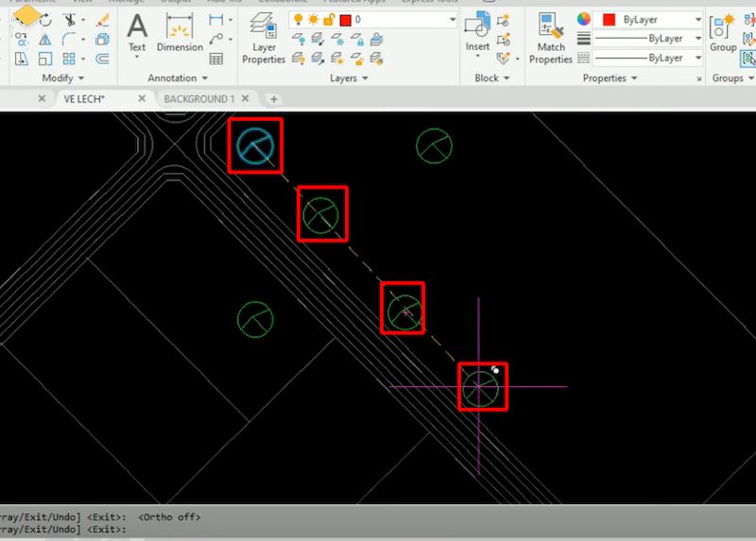Insert a Table from Annotation panel
Image resolution: width=756 pixels, height=541 pixels.
coord(216,59)
